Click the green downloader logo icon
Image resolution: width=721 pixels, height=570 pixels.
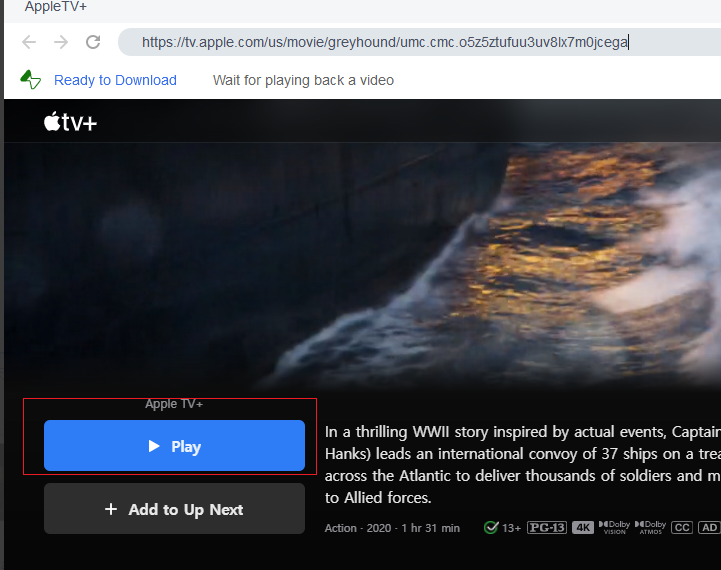point(30,80)
